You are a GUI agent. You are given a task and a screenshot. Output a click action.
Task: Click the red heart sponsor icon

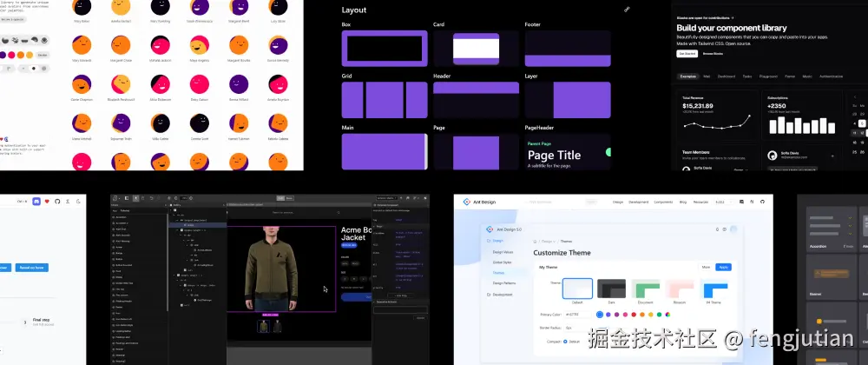(47, 202)
